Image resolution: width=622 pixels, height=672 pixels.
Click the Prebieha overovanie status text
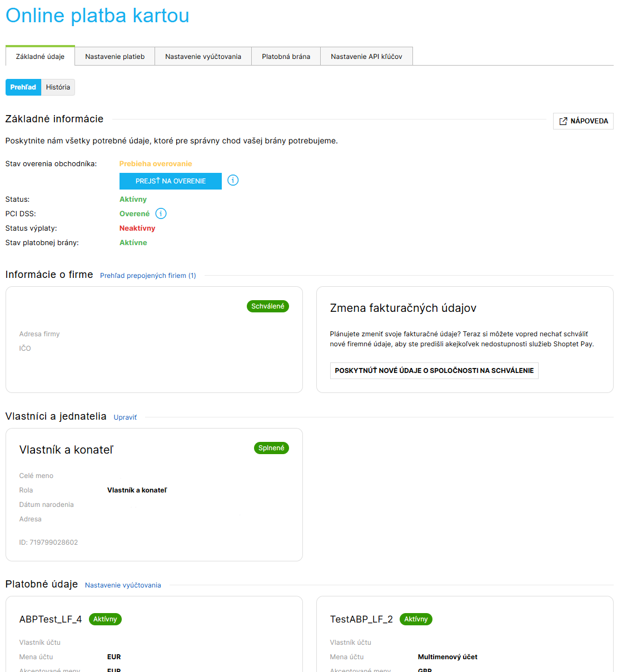pos(156,163)
